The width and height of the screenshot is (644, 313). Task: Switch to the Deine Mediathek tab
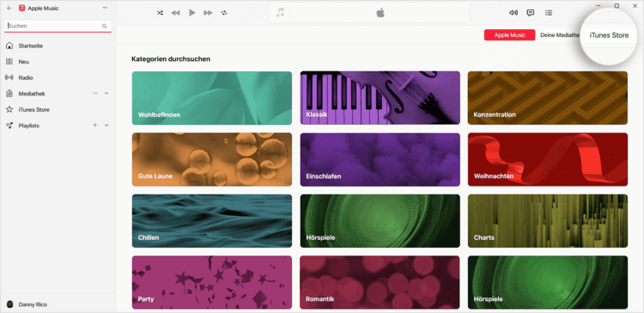[560, 35]
